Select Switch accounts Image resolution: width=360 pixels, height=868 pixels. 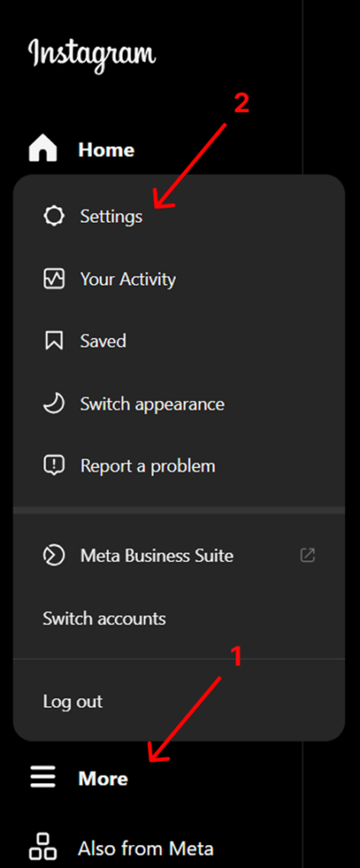tap(104, 618)
